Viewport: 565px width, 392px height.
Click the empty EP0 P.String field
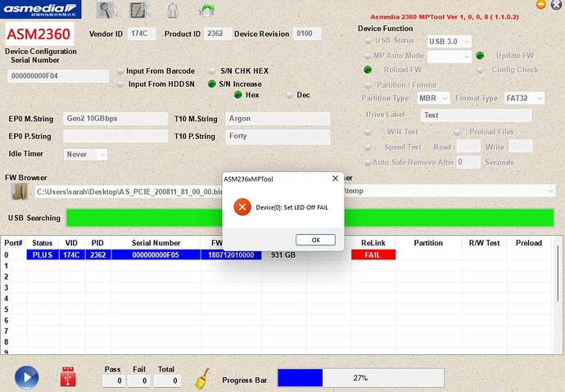click(x=115, y=136)
